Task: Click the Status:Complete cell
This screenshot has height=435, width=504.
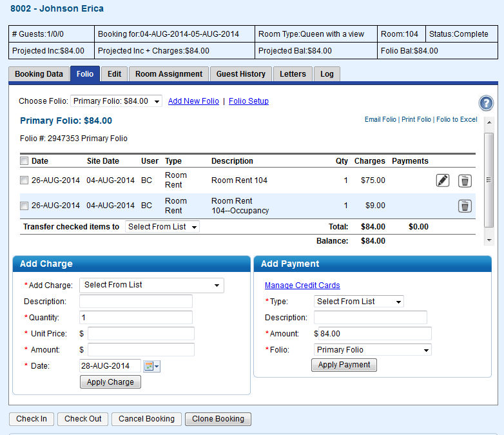Action: [461, 34]
